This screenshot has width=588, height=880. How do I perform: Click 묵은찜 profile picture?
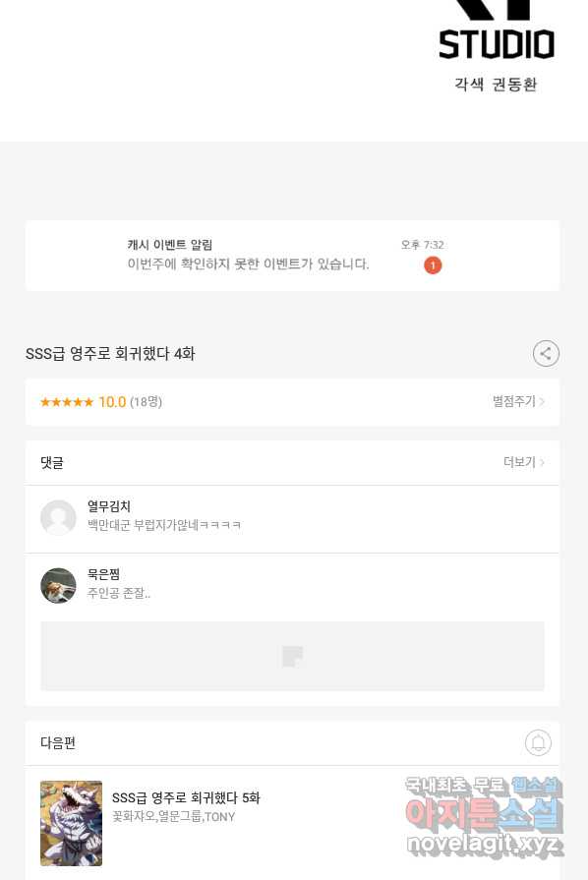coord(58,585)
